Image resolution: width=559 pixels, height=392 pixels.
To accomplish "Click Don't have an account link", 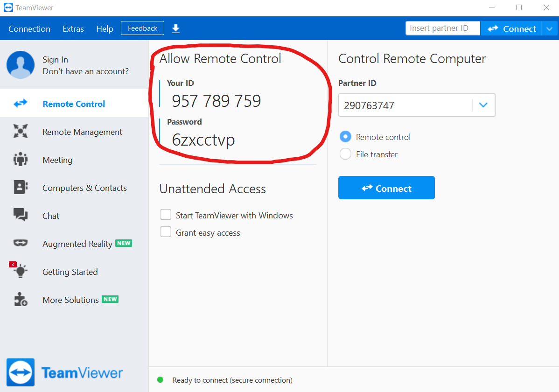I will click(85, 71).
